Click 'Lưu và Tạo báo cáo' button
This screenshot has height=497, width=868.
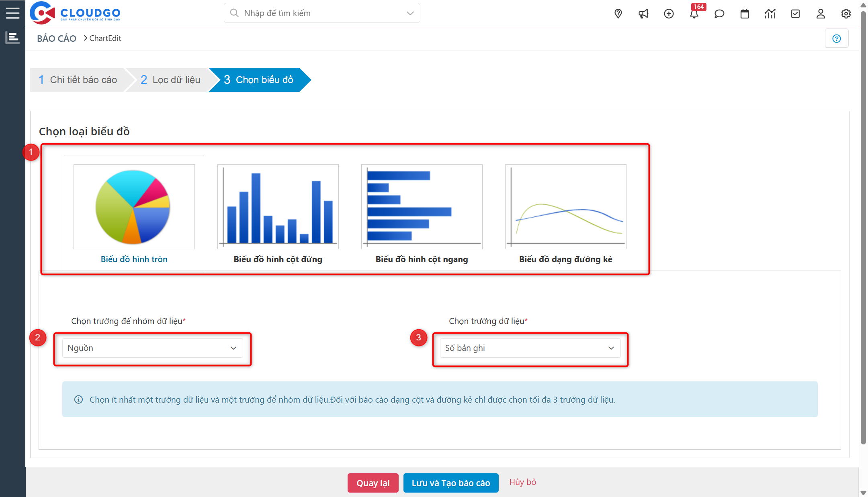pos(451,483)
